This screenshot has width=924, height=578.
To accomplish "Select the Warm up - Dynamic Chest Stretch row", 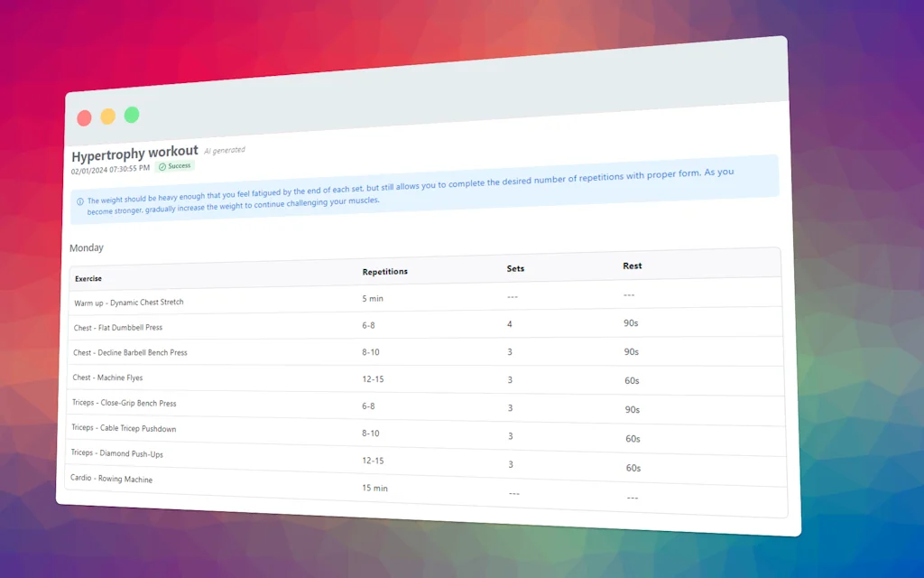I will 129,303.
